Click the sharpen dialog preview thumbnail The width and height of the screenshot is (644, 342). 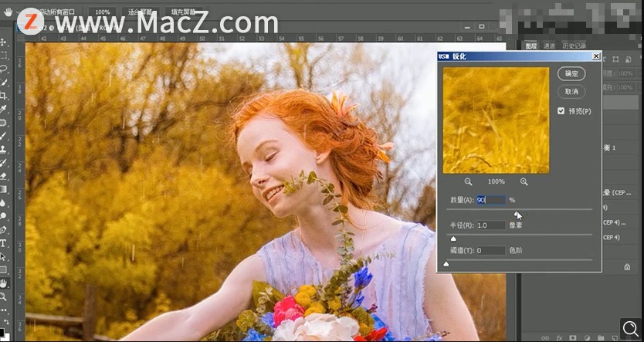[x=496, y=120]
